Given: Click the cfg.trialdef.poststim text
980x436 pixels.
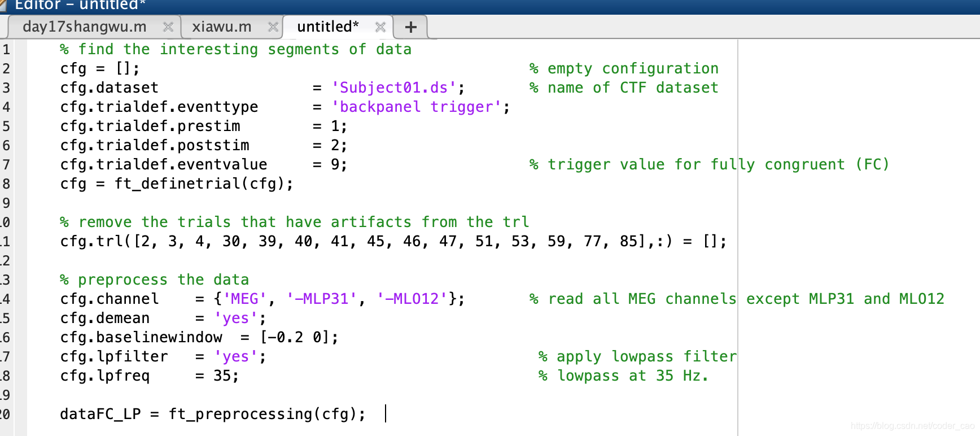Looking at the screenshot, I should coord(155,145).
